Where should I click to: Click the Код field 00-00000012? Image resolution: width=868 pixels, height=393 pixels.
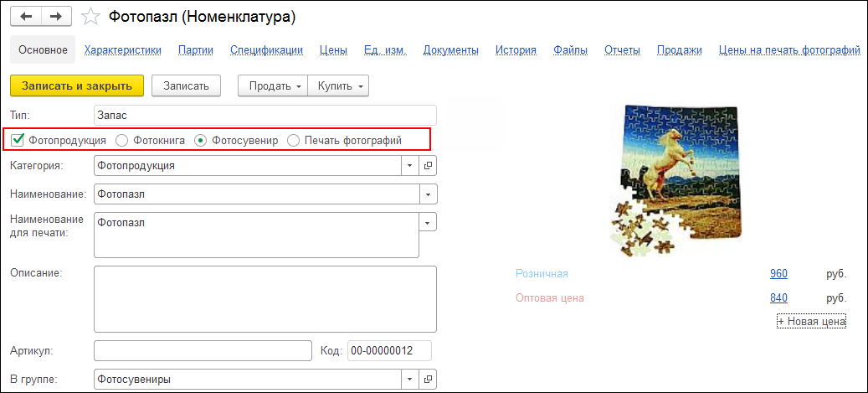point(389,350)
